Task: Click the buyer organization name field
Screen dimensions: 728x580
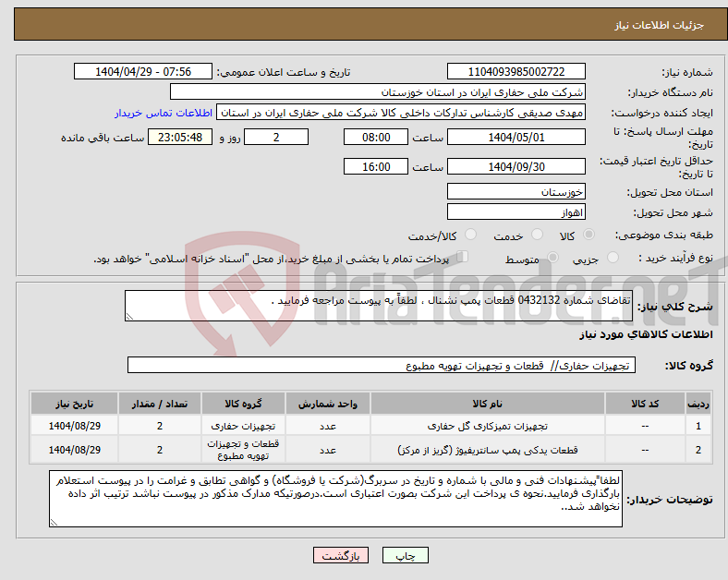Action: tap(378, 91)
